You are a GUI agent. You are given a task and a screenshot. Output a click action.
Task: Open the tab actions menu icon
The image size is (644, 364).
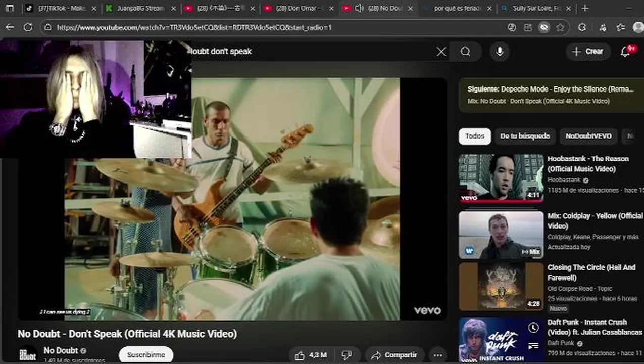coord(10,8)
